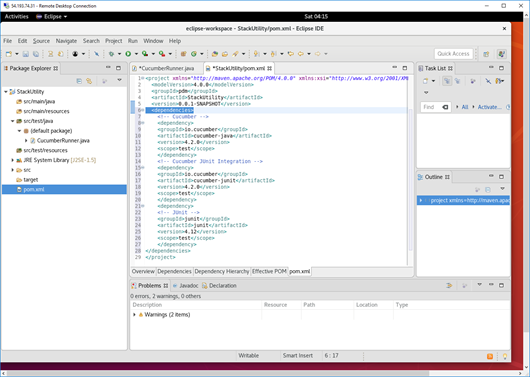The width and height of the screenshot is (530, 377).
Task: Click the Debug bug icon
Action: [x=111, y=54]
